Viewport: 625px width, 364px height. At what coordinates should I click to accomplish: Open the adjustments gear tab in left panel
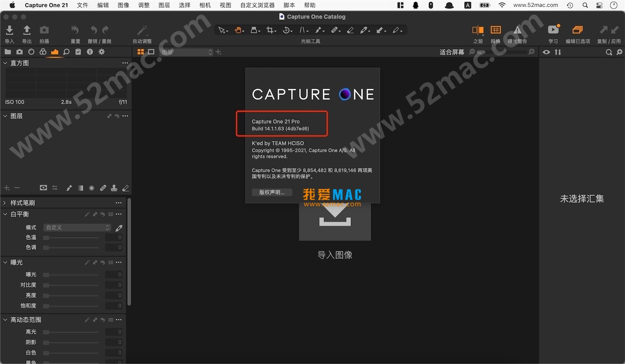(102, 52)
